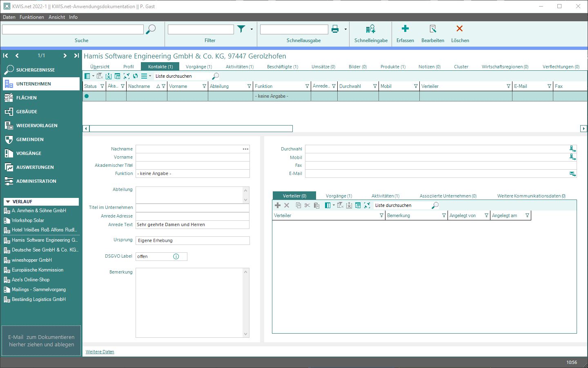The height and width of the screenshot is (368, 588).
Task: Open WIEDERVORLAGEN in sidebar
Action: click(40, 126)
